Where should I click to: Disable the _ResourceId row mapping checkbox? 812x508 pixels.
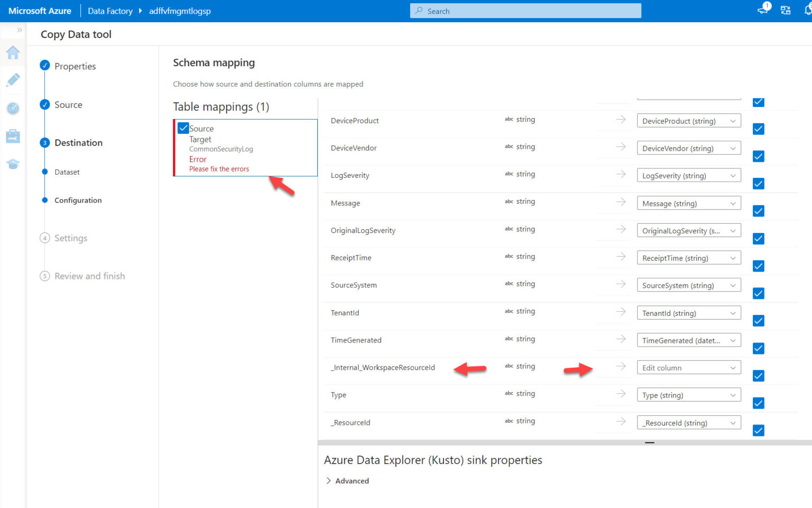[758, 430]
